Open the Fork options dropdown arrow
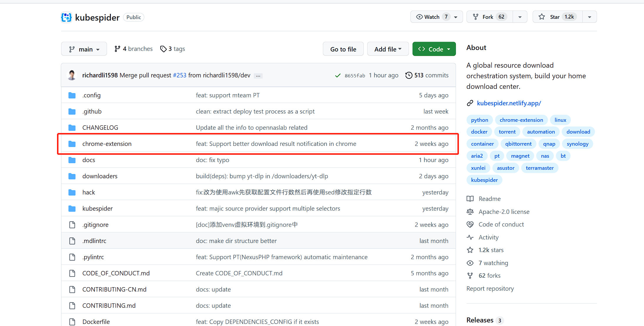644x326 pixels. coord(520,17)
